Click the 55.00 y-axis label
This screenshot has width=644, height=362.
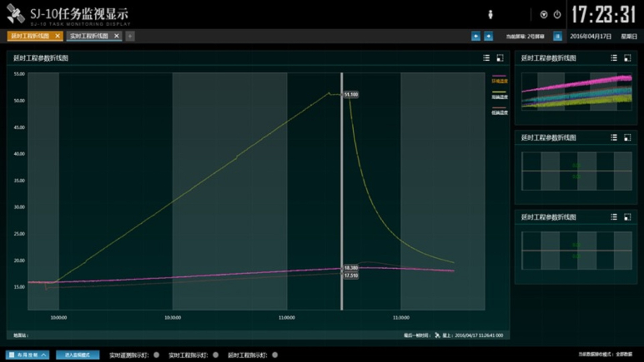click(x=19, y=74)
